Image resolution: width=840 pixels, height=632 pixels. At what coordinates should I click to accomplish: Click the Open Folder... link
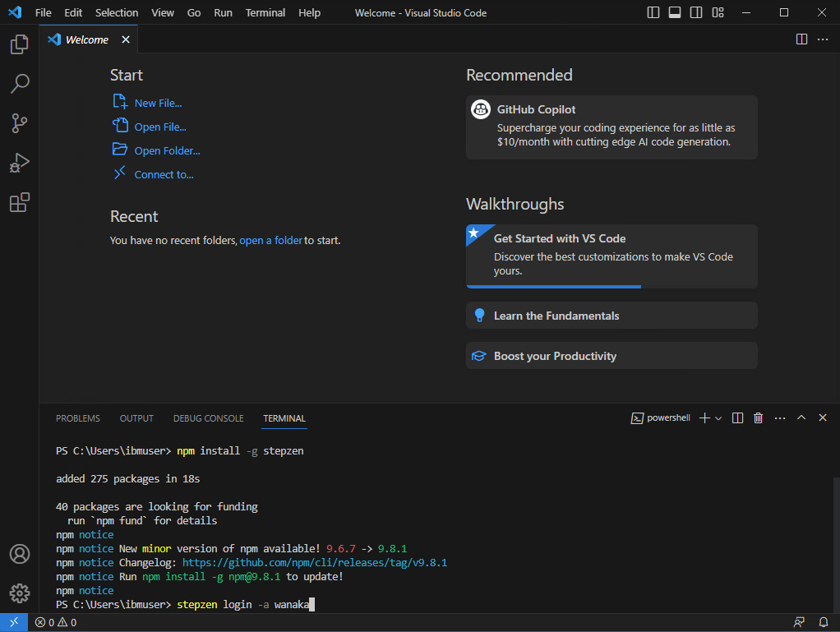(167, 150)
